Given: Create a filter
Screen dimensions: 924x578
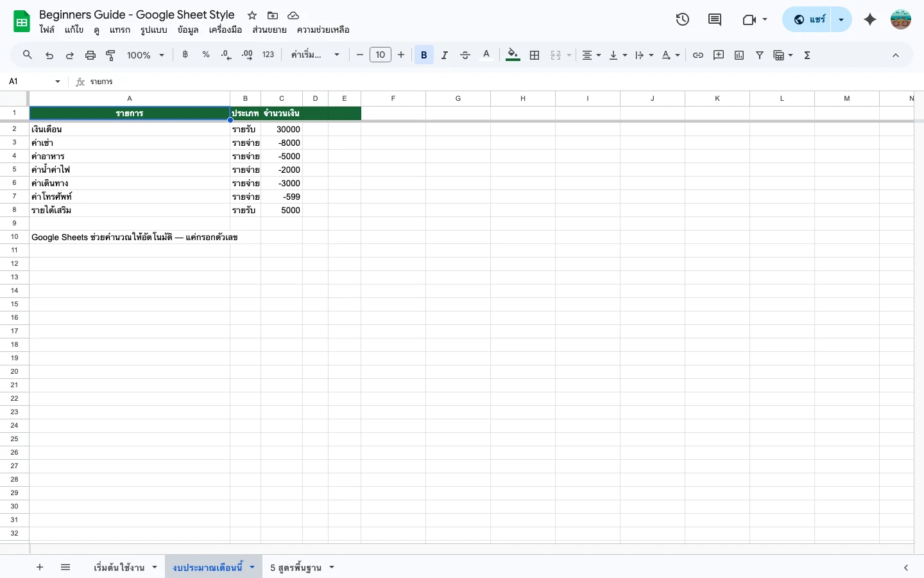Looking at the screenshot, I should tap(760, 55).
